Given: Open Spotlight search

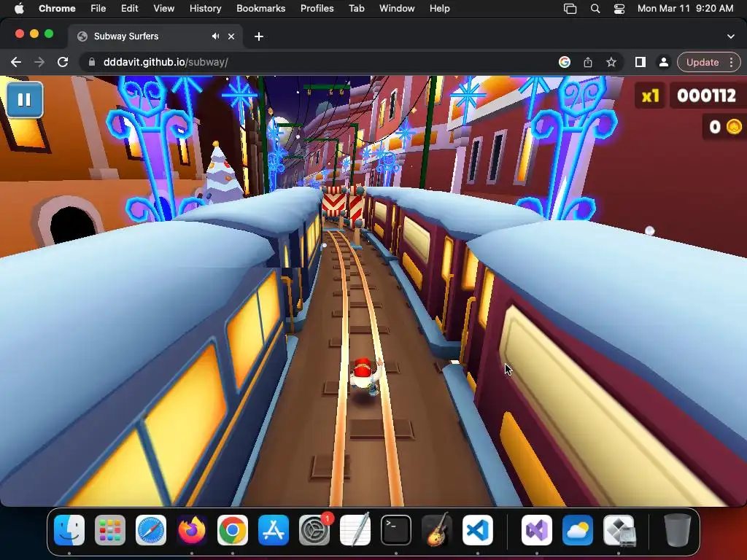Looking at the screenshot, I should point(595,9).
